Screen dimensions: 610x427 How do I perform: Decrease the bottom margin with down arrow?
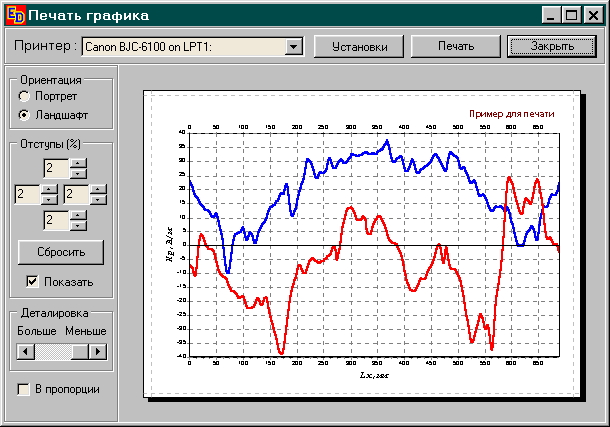point(79,225)
